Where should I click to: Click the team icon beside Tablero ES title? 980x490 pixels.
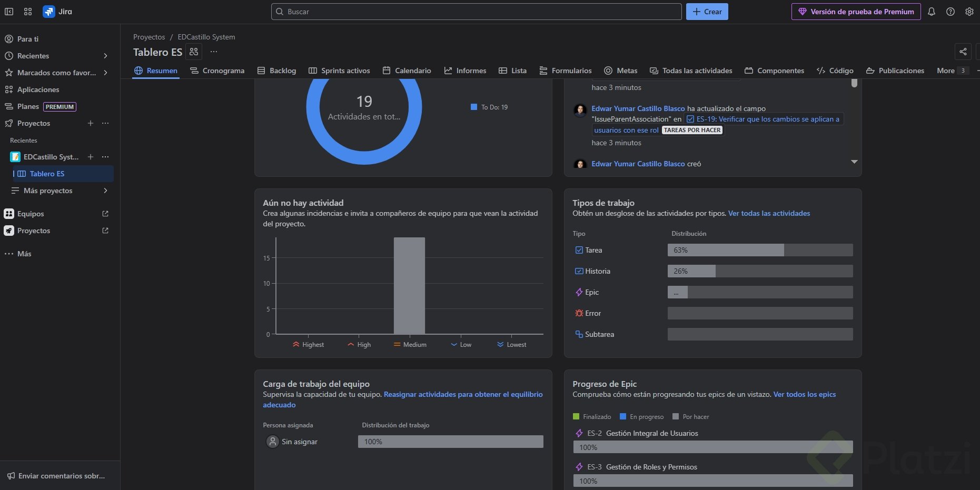click(x=194, y=52)
